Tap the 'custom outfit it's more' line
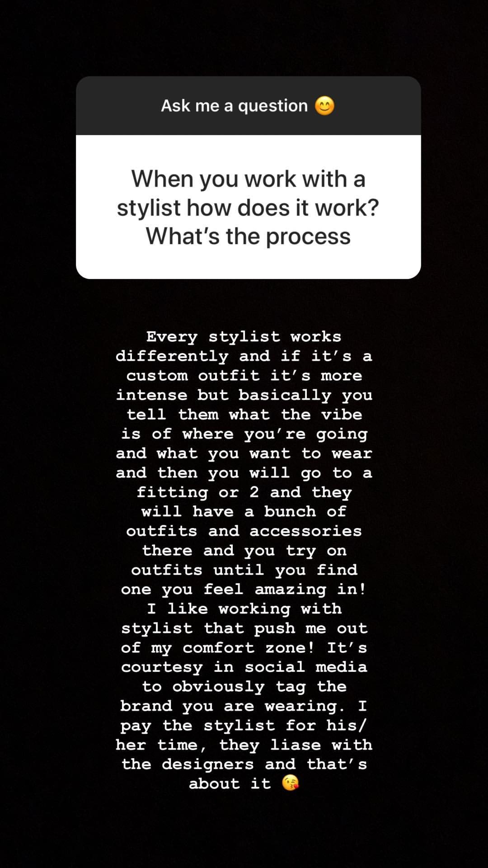The height and width of the screenshot is (868, 488). click(x=244, y=376)
